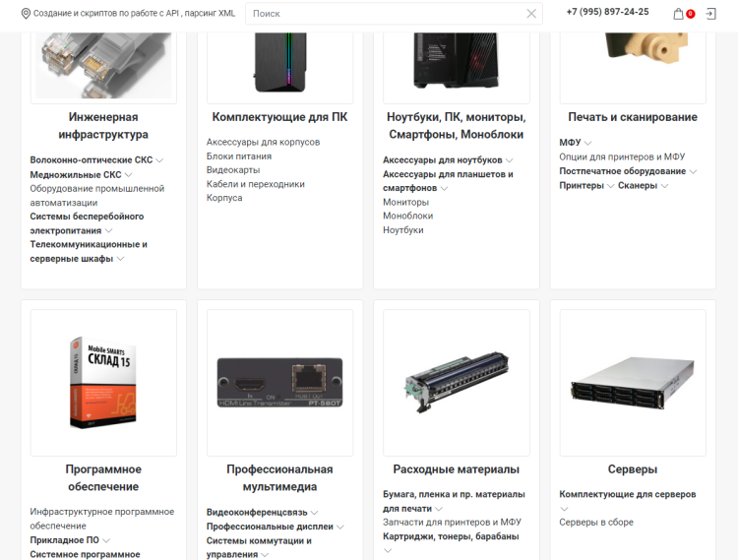The height and width of the screenshot is (560, 738).
Task: Open Видеокарты category link
Action: (x=233, y=170)
